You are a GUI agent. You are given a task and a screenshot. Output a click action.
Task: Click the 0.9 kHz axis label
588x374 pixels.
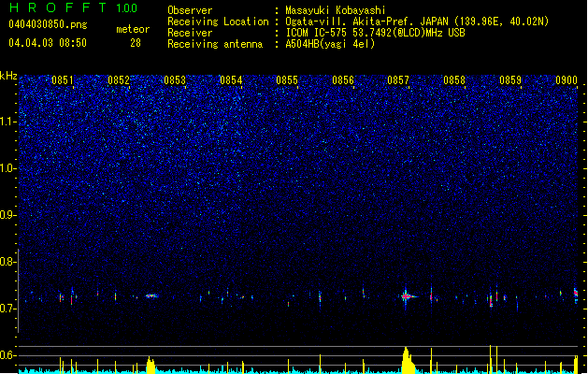pyautogui.click(x=8, y=215)
